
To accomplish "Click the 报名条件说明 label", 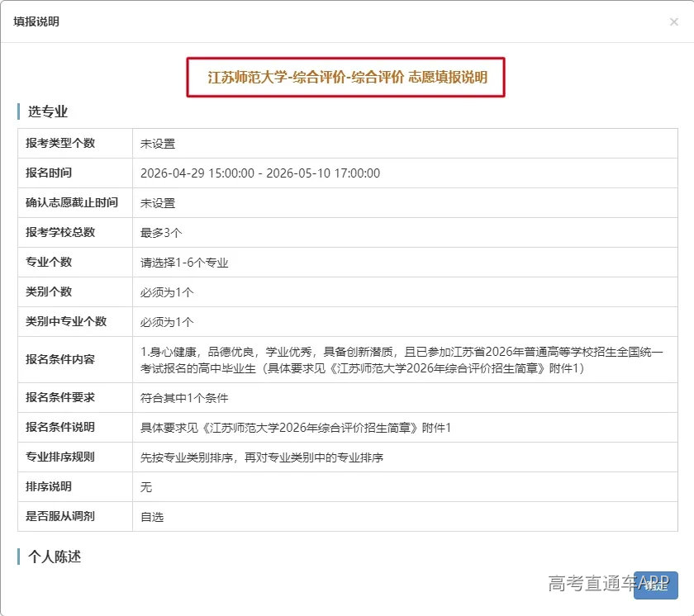I will coord(60,427).
